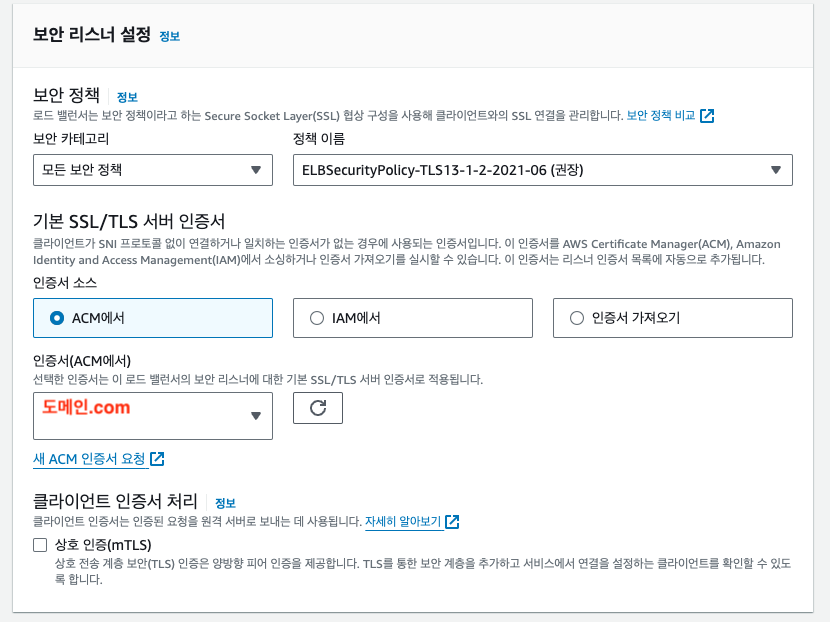Follow the 보안 정책 비교 link
The height and width of the screenshot is (622, 830).
[661, 115]
